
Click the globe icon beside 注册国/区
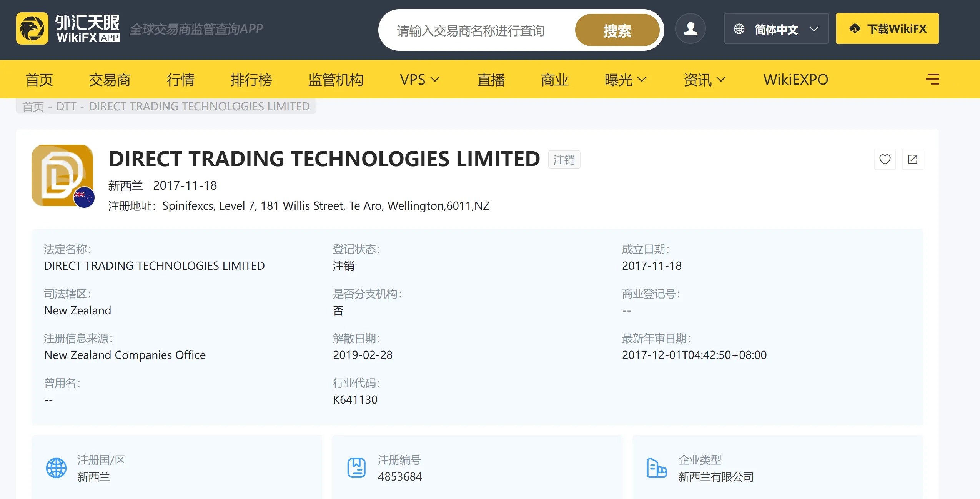click(57, 468)
